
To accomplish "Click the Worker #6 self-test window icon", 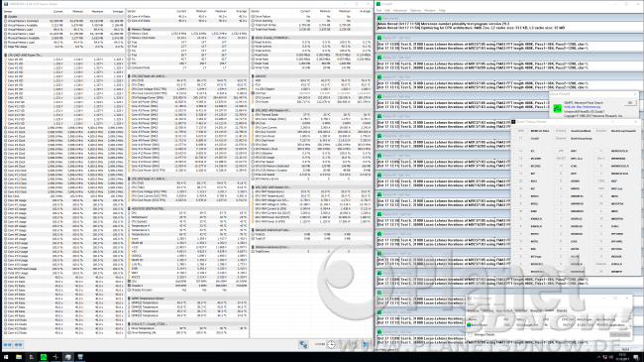I will pos(379,136).
